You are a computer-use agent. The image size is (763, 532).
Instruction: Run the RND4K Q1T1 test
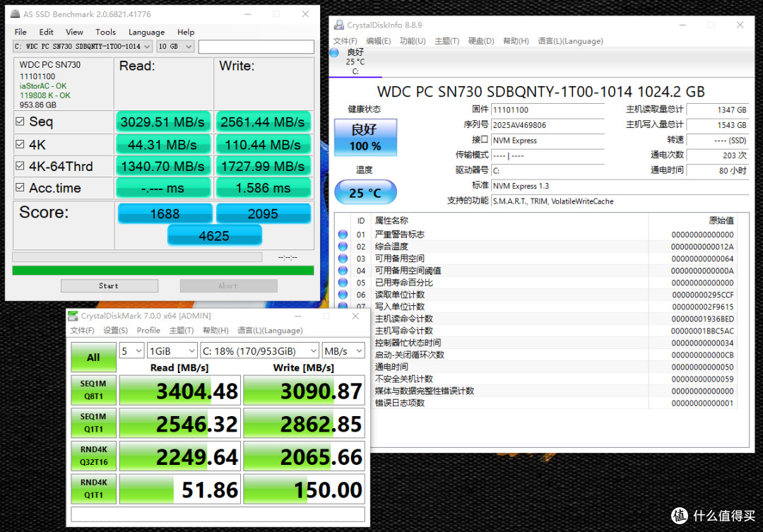[x=93, y=489]
